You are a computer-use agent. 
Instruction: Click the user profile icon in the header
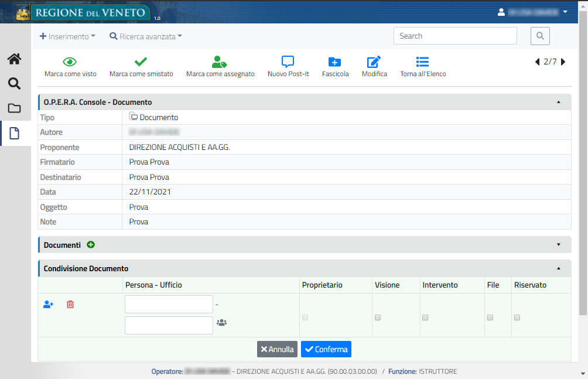pyautogui.click(x=501, y=12)
